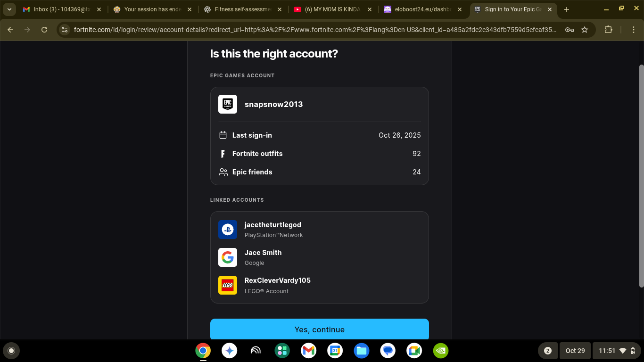The image size is (644, 362).
Task: Click the fortnite.com address bar URL
Action: click(x=315, y=30)
